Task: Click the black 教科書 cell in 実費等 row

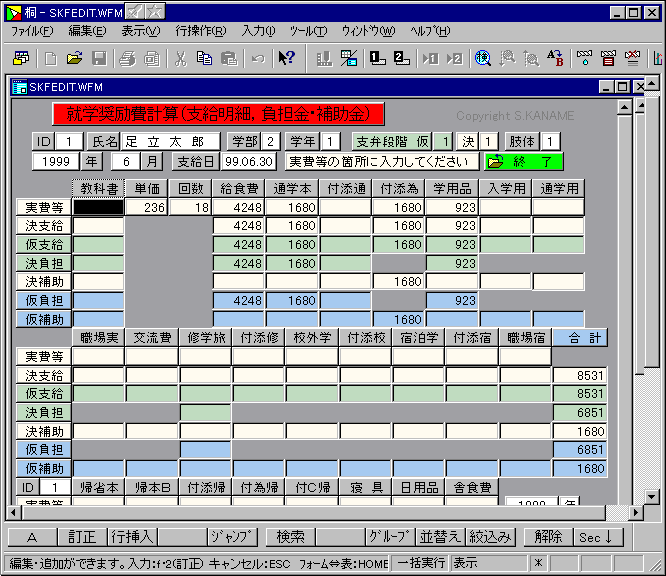Action: tap(98, 207)
